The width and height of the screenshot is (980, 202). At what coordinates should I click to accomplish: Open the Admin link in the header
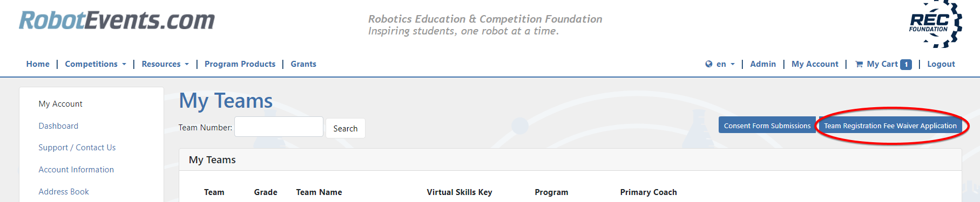tap(763, 64)
